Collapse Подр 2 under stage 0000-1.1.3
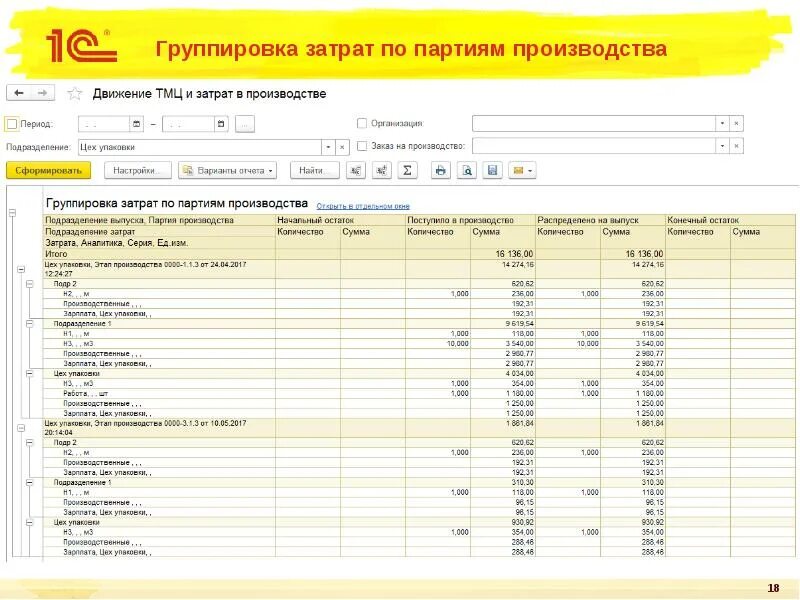Viewport: 800px width, 600px height. tap(30, 284)
